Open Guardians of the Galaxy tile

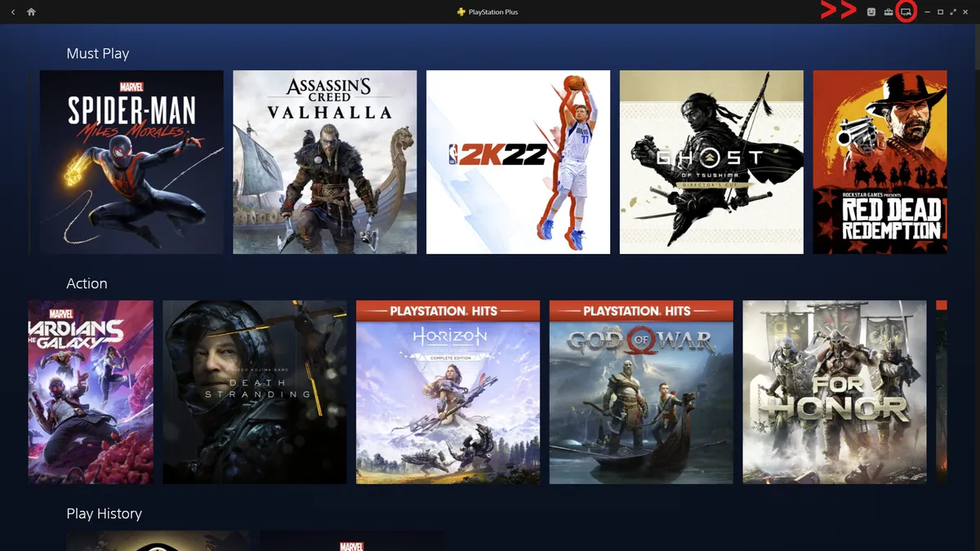pyautogui.click(x=91, y=392)
